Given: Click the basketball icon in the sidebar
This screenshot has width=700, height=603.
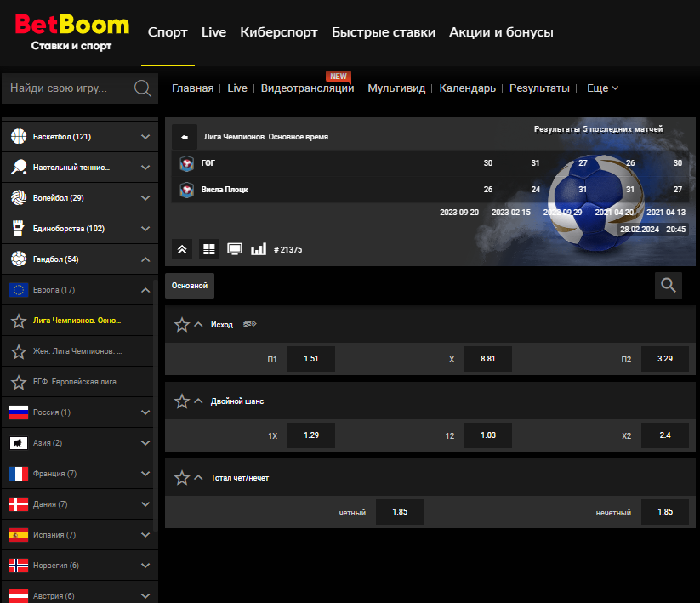Looking at the screenshot, I should point(19,137).
